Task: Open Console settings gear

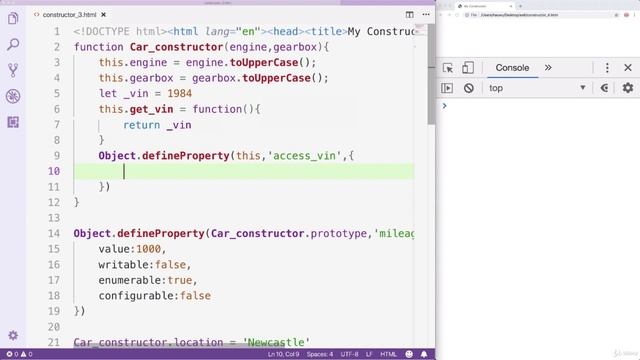Action: pos(628,88)
